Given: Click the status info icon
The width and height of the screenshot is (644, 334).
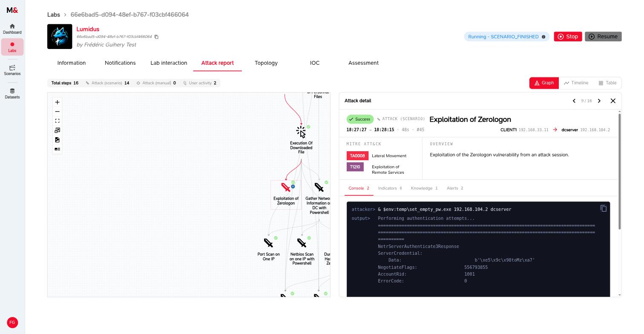Looking at the screenshot, I should (x=543, y=37).
